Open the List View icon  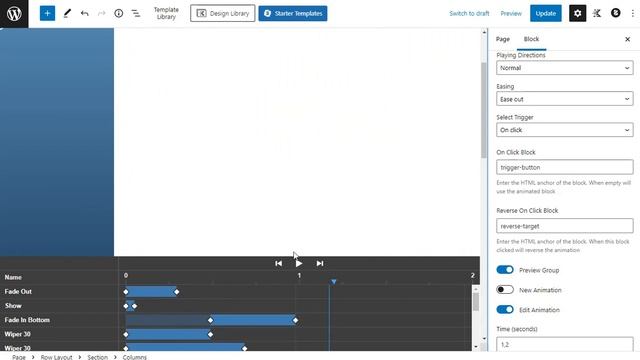[x=136, y=13]
